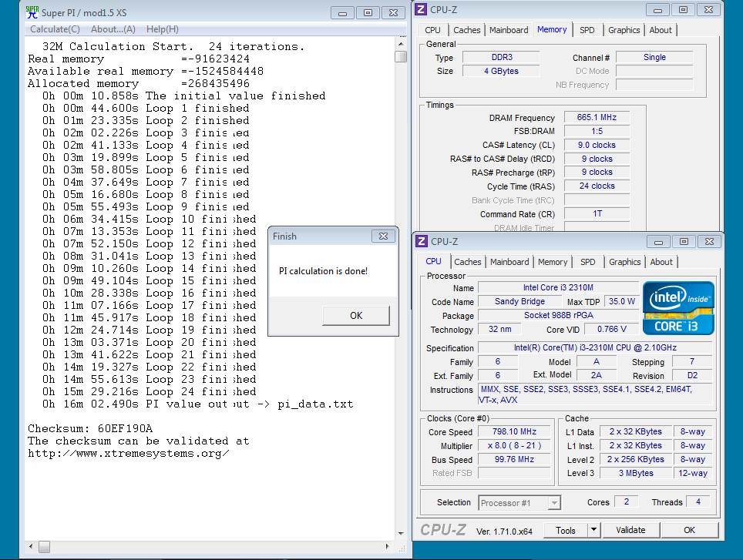Open Mainboard tab in lower CPU-Z window
743x560 pixels.
point(509,262)
